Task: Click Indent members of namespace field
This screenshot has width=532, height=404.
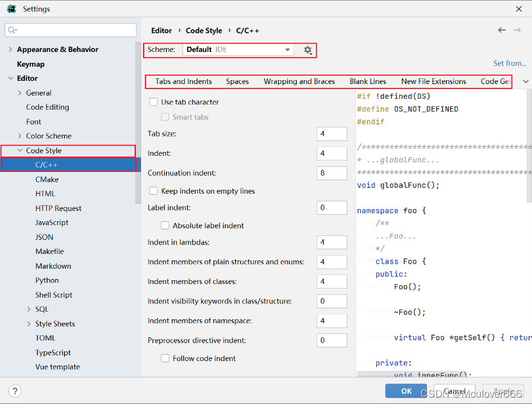Action: point(332,321)
